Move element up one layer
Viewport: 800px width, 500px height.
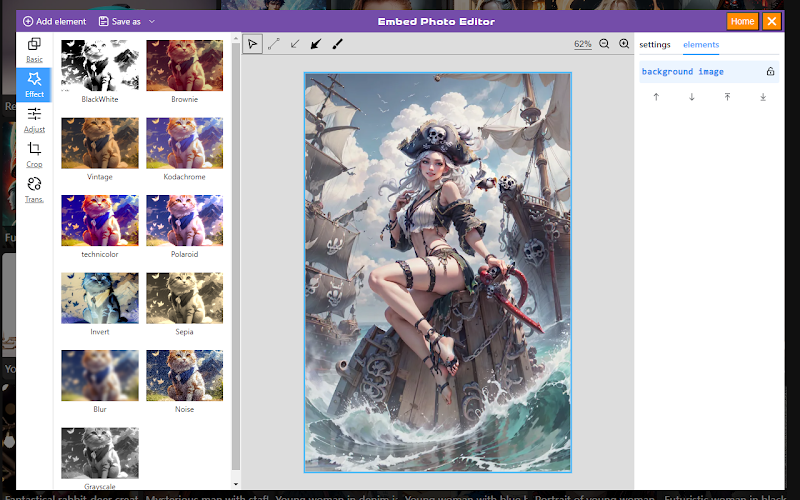coord(656,97)
